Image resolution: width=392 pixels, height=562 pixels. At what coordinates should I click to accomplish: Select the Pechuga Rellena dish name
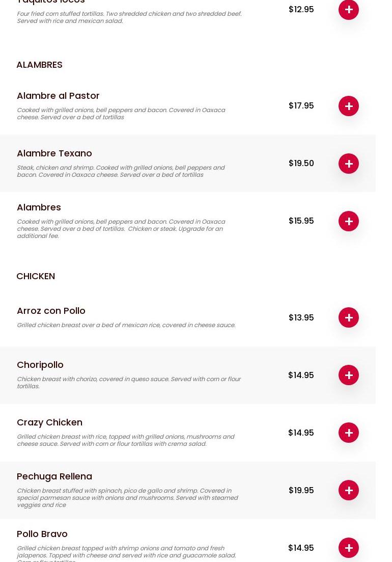click(x=54, y=476)
